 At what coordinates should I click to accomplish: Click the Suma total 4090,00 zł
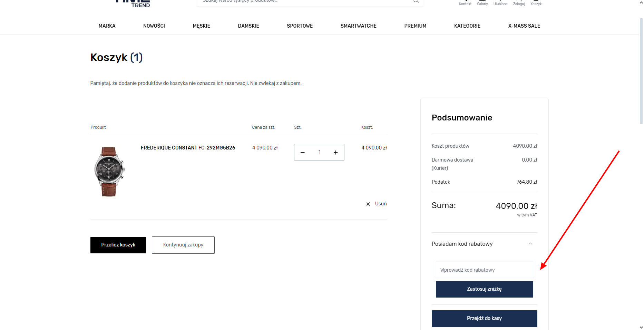(x=516, y=206)
